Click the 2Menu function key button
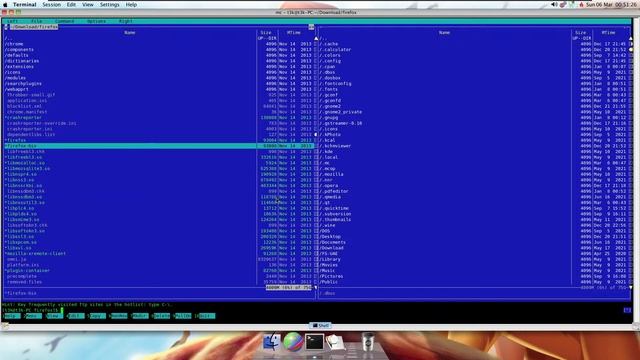The image size is (640, 360). click(33, 316)
